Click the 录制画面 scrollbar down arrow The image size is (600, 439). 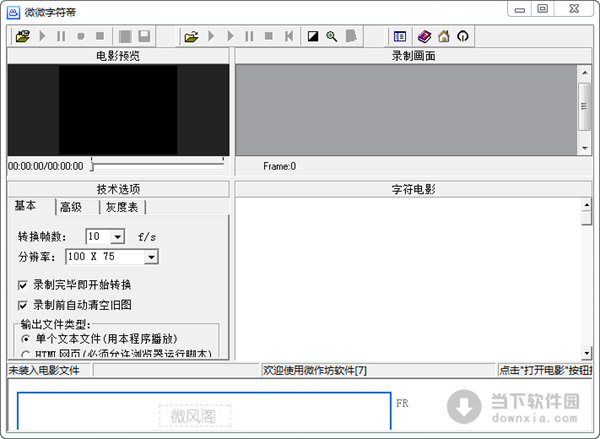coord(585,148)
